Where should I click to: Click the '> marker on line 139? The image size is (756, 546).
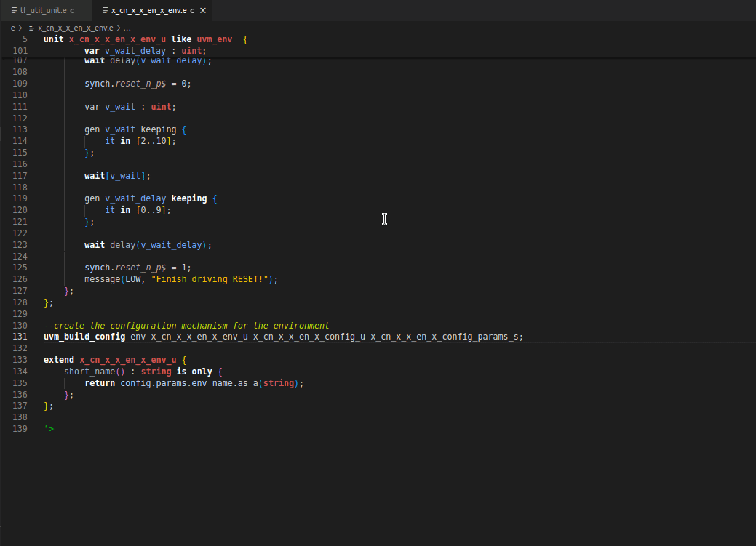(49, 428)
